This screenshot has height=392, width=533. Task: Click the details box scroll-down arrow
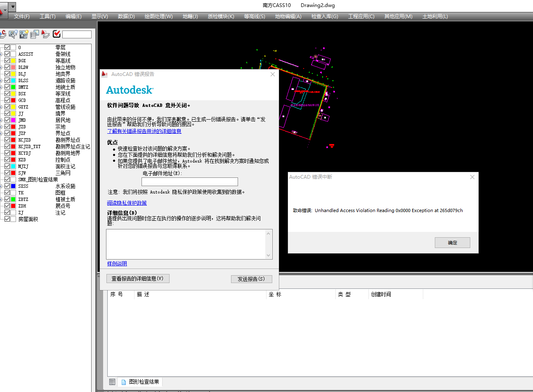pyautogui.click(x=269, y=255)
